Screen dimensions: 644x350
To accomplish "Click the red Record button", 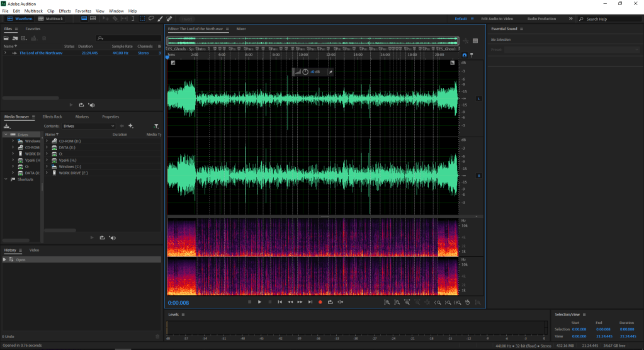I will click(320, 302).
